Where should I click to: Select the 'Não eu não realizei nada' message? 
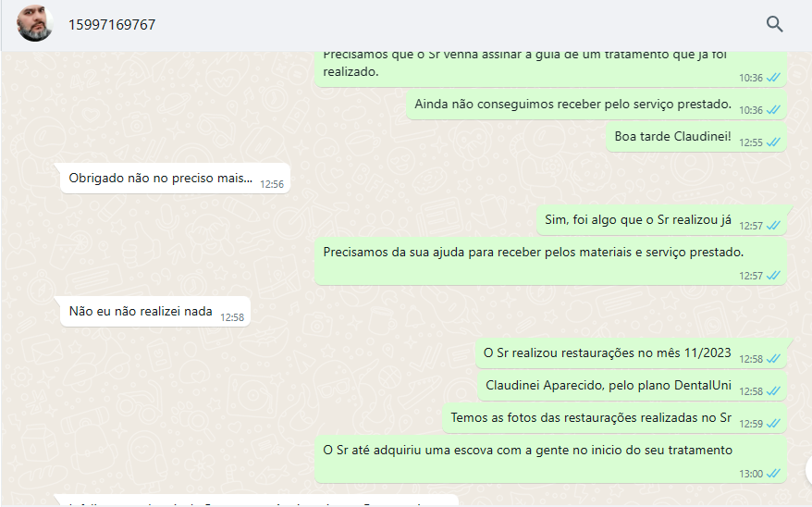click(154, 312)
